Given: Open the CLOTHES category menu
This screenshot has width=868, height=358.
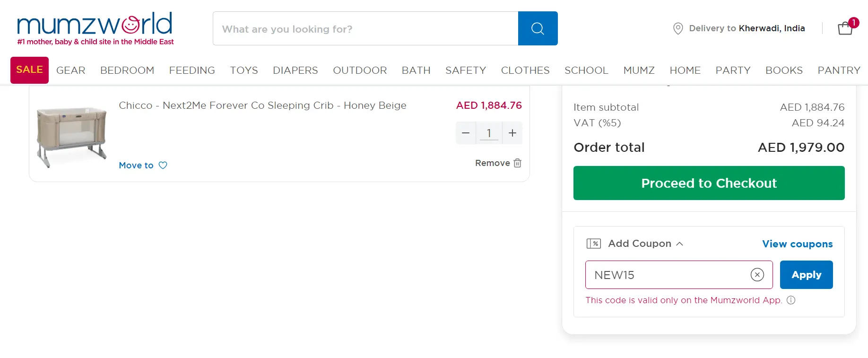Looking at the screenshot, I should [x=525, y=70].
